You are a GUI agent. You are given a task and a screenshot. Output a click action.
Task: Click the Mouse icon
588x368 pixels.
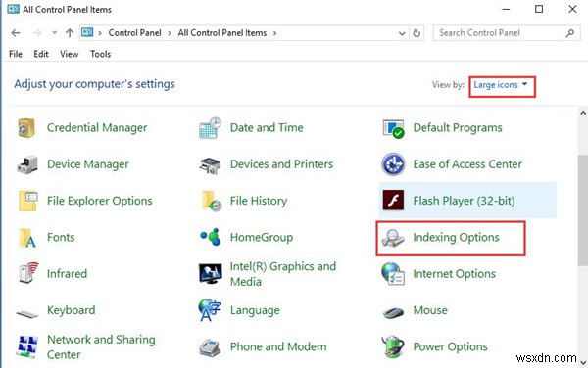(x=393, y=312)
